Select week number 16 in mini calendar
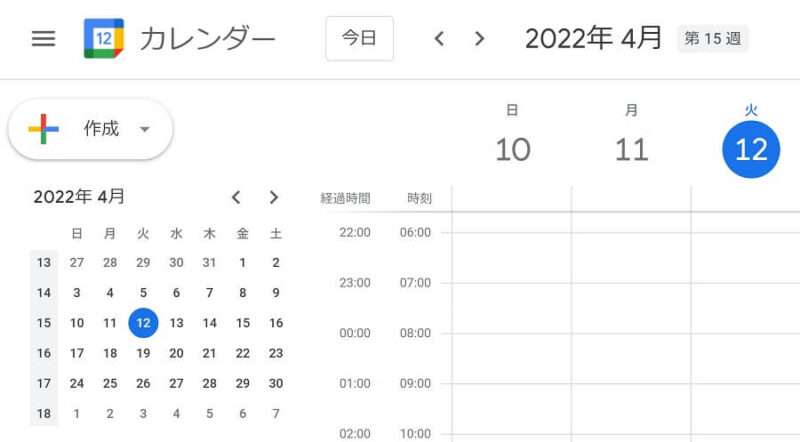 click(x=44, y=353)
